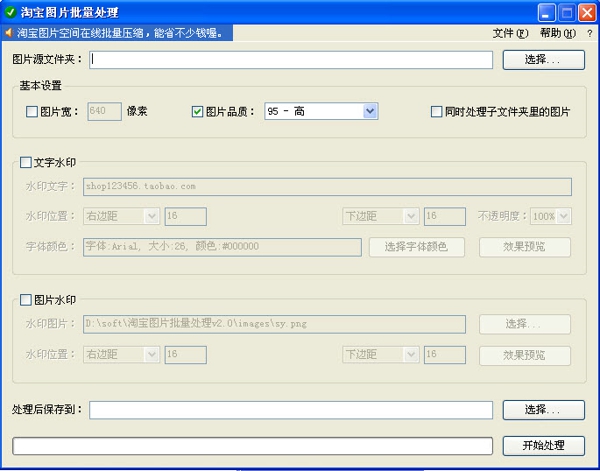Image resolution: width=600 pixels, height=471 pixels.
Task: Close the 淘宝图片批量处理 window
Action: pyautogui.click(x=586, y=13)
